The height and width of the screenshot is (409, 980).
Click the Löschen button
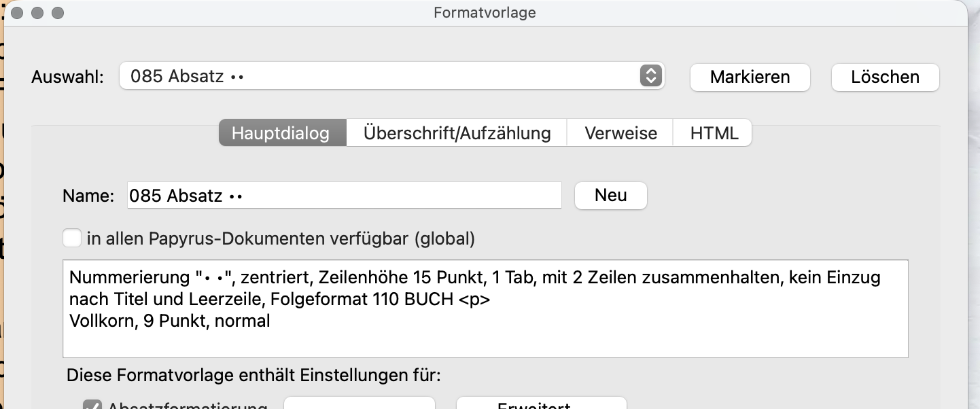(885, 77)
